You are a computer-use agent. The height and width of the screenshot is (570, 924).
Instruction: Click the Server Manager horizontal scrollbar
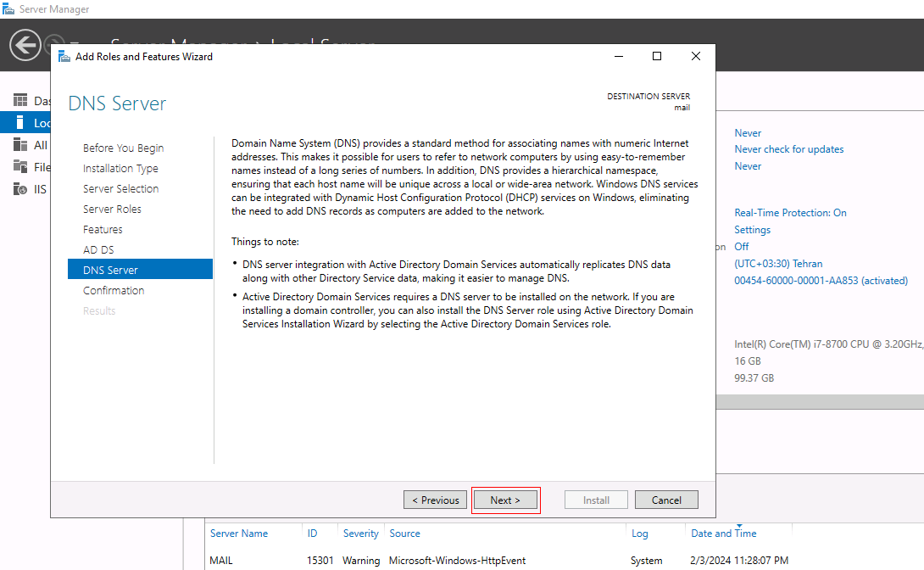pyautogui.click(x=820, y=401)
